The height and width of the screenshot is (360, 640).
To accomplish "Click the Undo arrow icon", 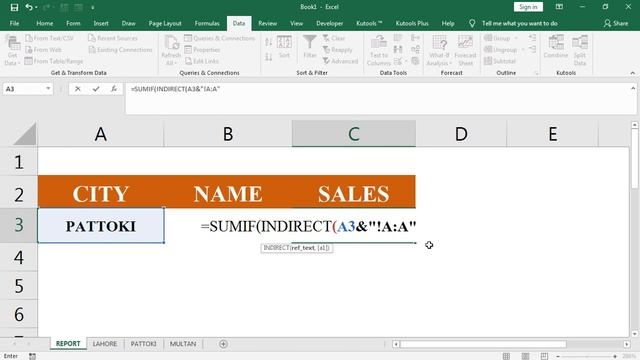I will point(28,7).
